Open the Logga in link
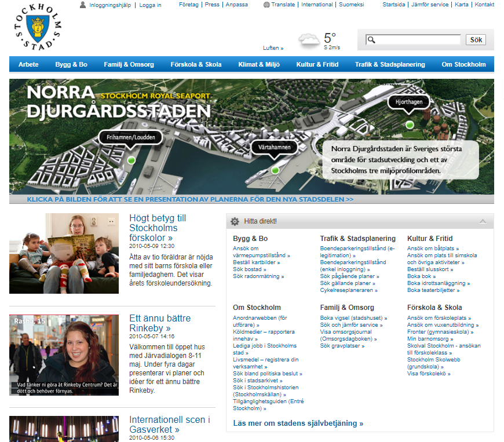 coord(150,5)
